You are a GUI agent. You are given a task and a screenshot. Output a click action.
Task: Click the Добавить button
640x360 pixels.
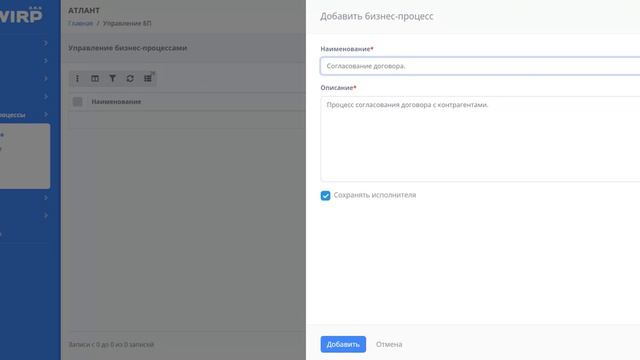pos(343,344)
